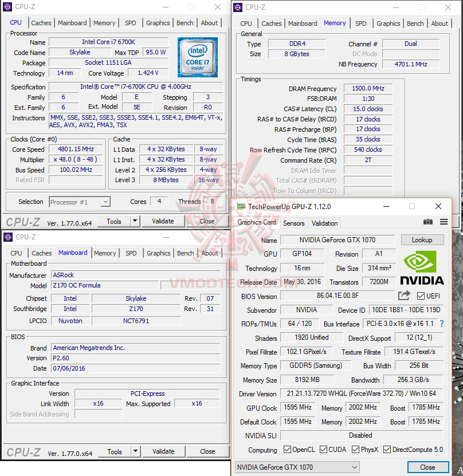Click Driver Version field in GPU-Z
Viewport: 463px width, 476px height.
click(362, 394)
